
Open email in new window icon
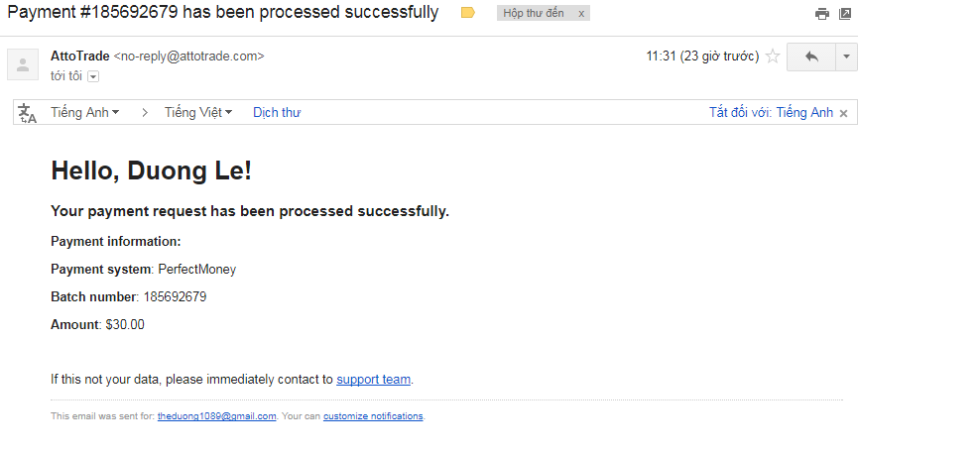(x=845, y=14)
